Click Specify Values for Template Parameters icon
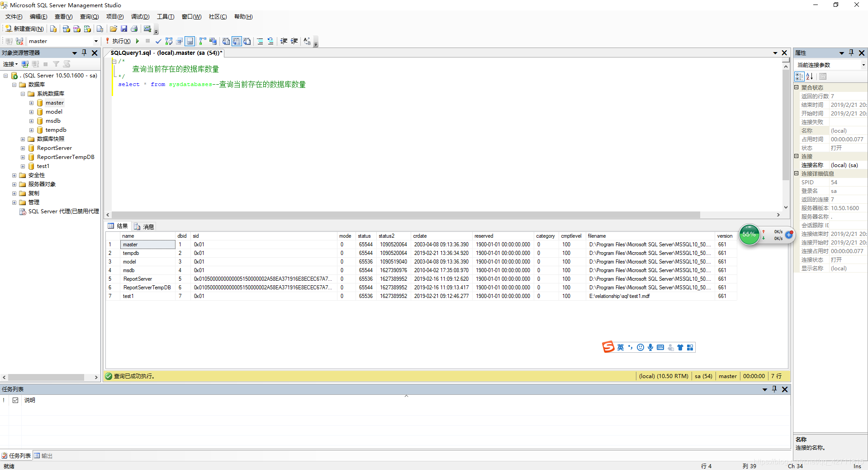Screen dimensions: 868x470 click(x=307, y=41)
